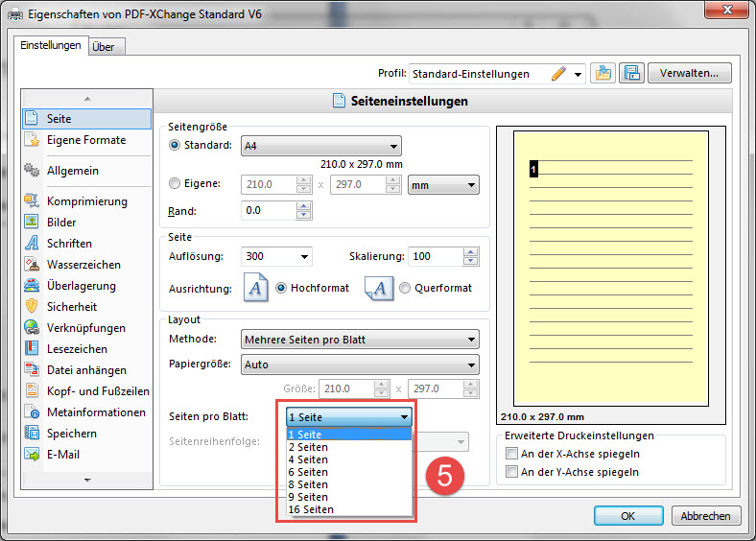
Task: Click the Komprimierung icon in the sidebar
Action: point(32,201)
